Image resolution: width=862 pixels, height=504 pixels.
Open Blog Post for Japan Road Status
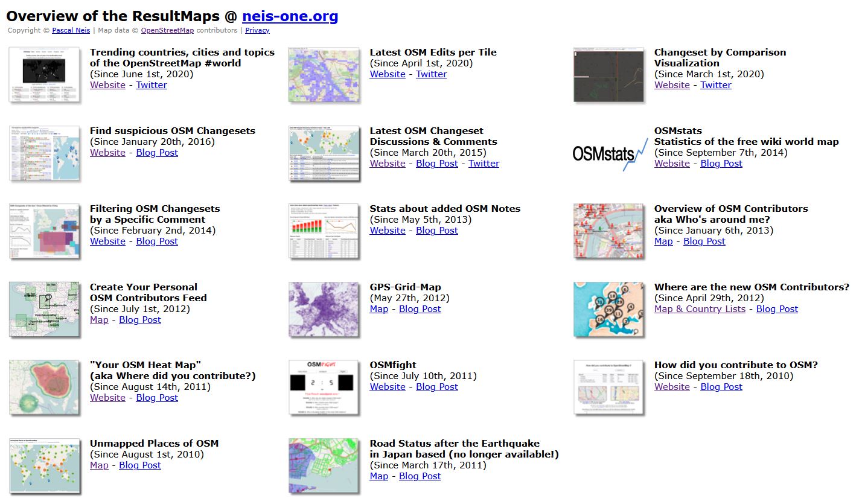[420, 476]
